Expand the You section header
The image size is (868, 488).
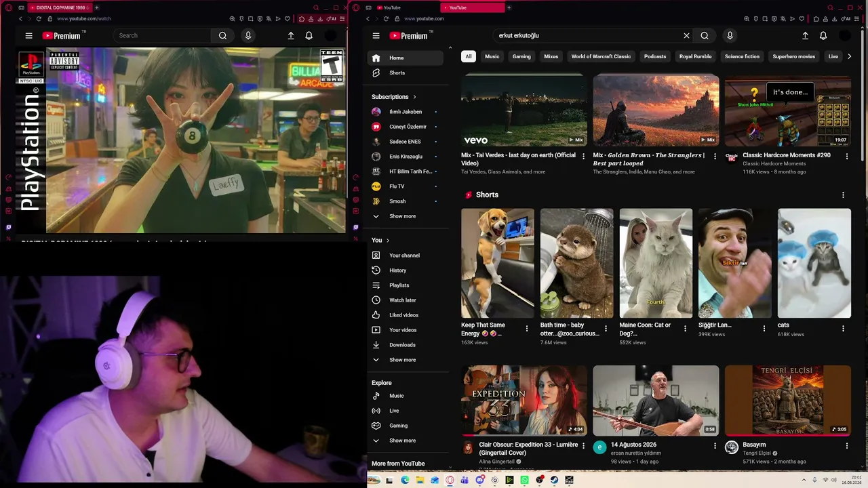[380, 241]
